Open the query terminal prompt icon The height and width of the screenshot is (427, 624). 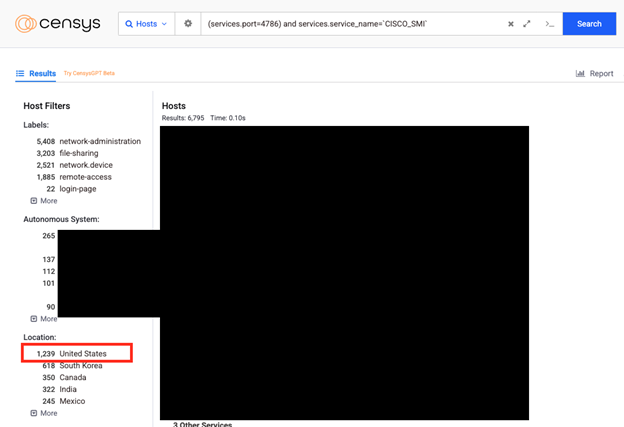pyautogui.click(x=549, y=24)
